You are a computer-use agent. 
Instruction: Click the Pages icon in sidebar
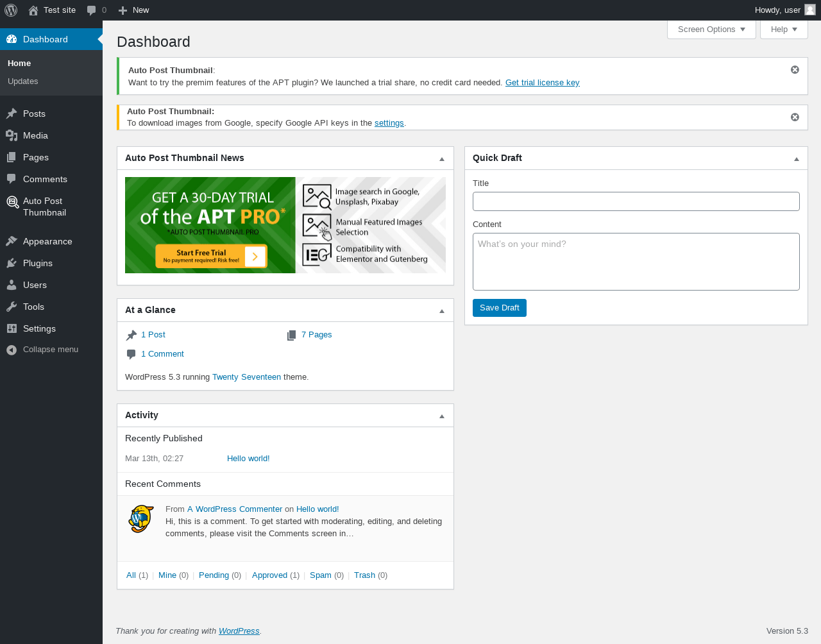(x=12, y=157)
